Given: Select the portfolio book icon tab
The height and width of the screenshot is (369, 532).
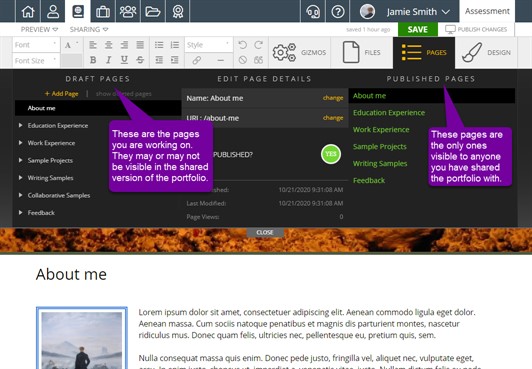Looking at the screenshot, I should [x=78, y=11].
